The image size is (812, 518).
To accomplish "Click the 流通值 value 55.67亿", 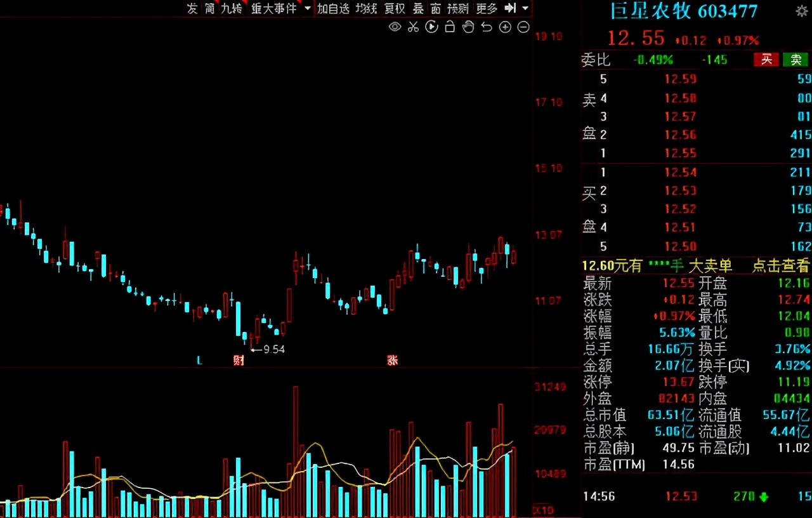I will tap(787, 415).
